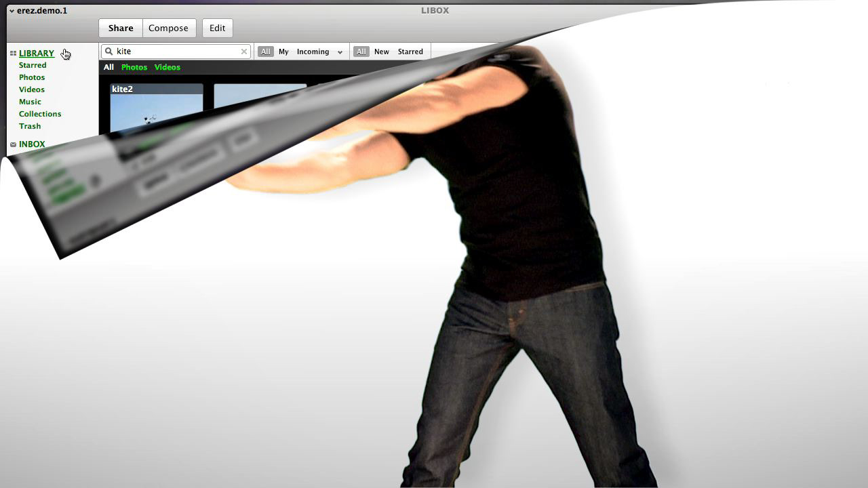Screen dimensions: 868x488
Task: Clear the search text with X
Action: [244, 52]
